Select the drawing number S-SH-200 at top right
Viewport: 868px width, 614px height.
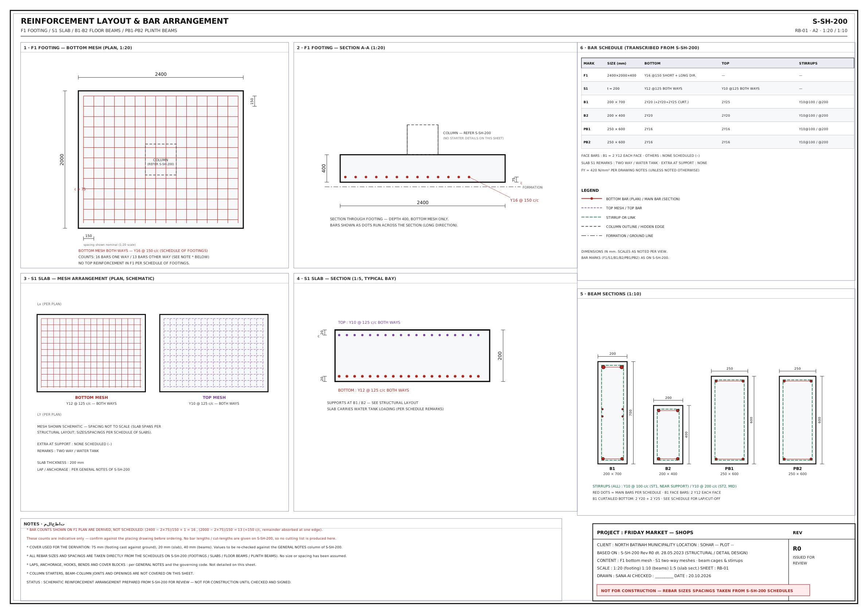pos(829,22)
